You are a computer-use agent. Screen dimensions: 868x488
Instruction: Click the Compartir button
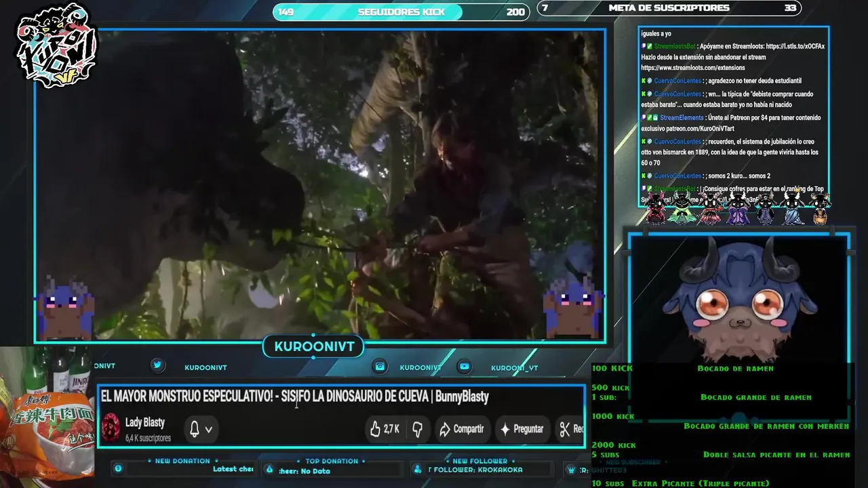tap(462, 429)
